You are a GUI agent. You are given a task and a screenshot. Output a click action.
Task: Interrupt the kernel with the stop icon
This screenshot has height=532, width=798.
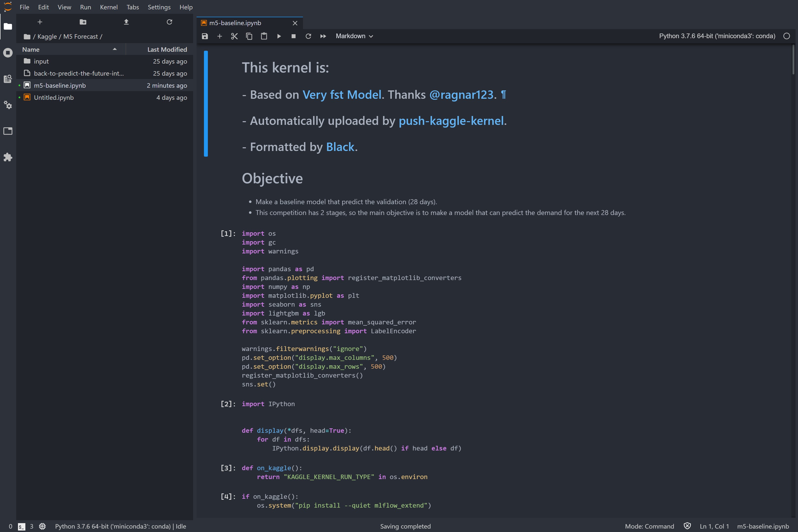[294, 36]
